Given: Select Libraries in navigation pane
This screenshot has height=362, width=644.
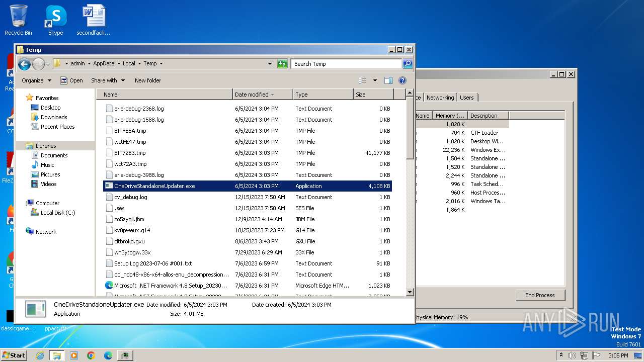Looking at the screenshot, I should click(x=46, y=146).
